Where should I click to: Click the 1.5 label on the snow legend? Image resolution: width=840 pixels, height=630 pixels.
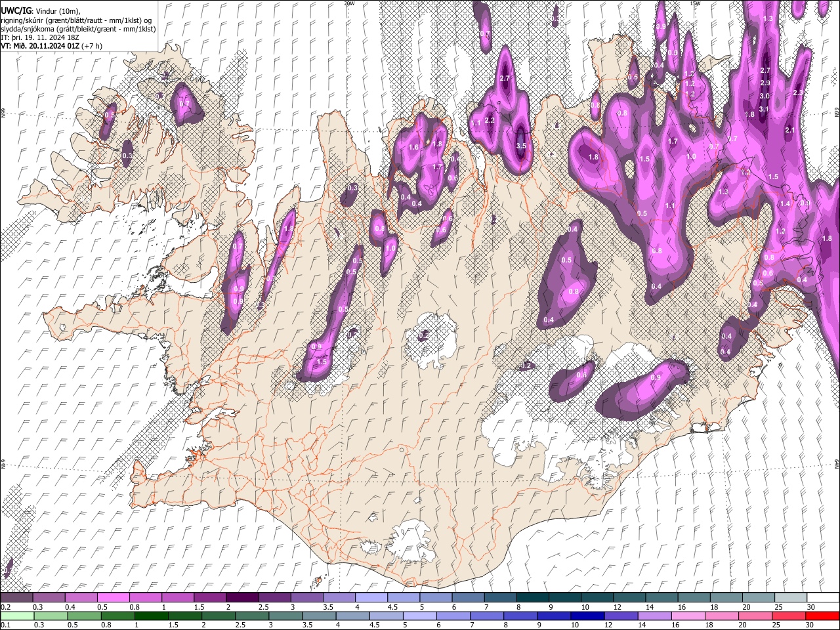click(199, 607)
